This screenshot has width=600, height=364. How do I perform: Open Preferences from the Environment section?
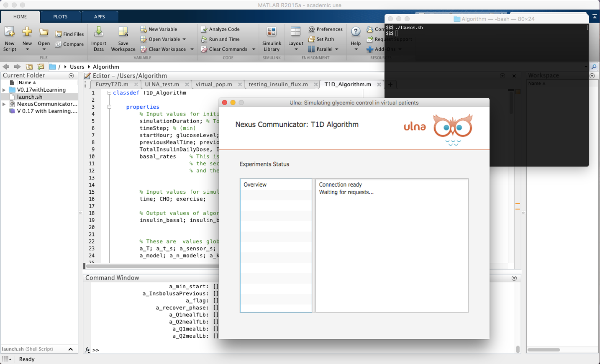(326, 29)
